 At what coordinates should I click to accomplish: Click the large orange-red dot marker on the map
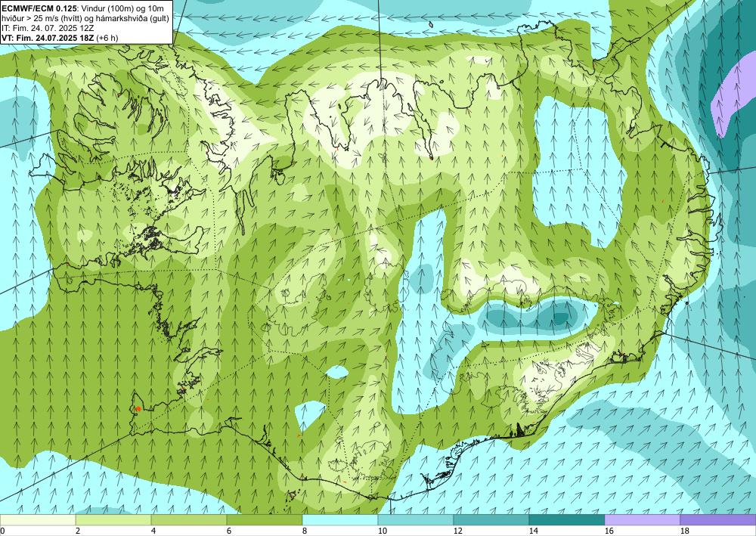click(138, 409)
